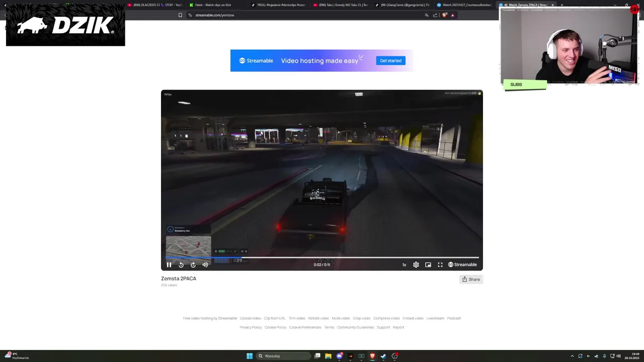Click the Zemsta 2PACA video title
The image size is (644, 362).
coord(179,279)
